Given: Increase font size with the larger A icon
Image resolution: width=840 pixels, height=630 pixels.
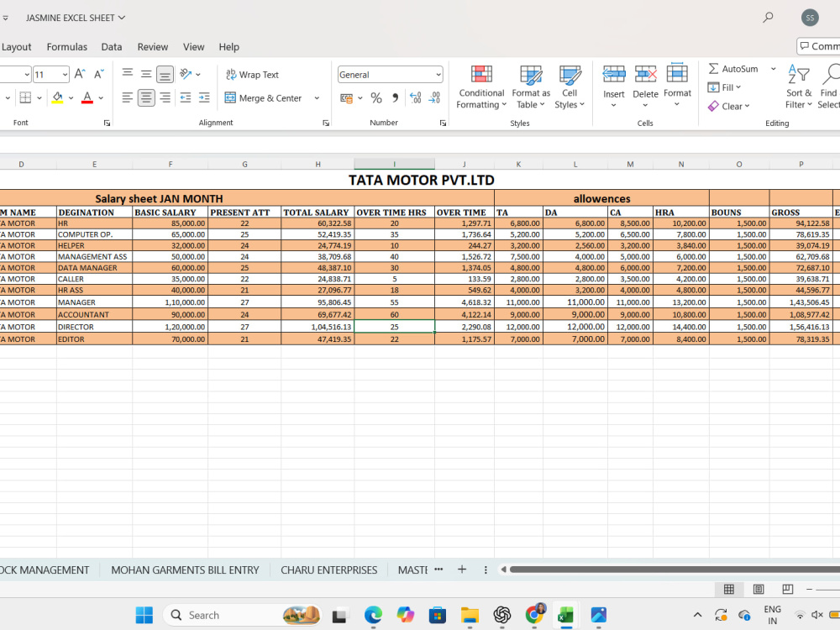Looking at the screenshot, I should (80, 74).
